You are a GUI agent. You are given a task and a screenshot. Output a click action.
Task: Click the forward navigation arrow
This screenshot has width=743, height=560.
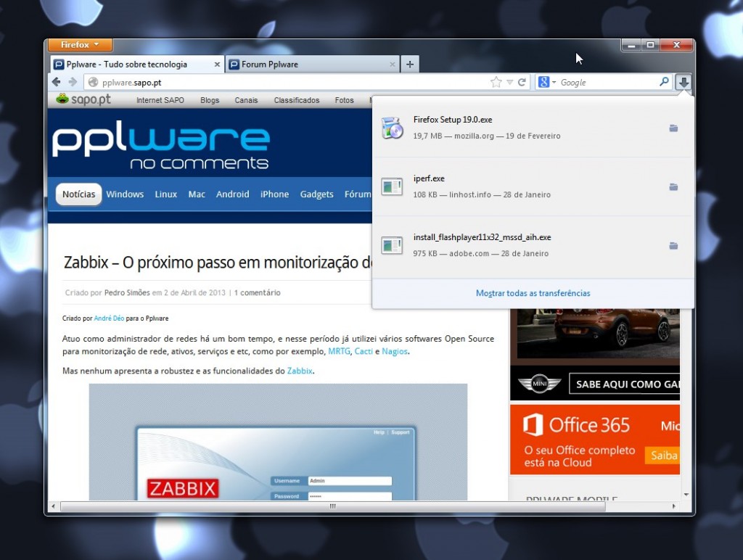[72, 82]
